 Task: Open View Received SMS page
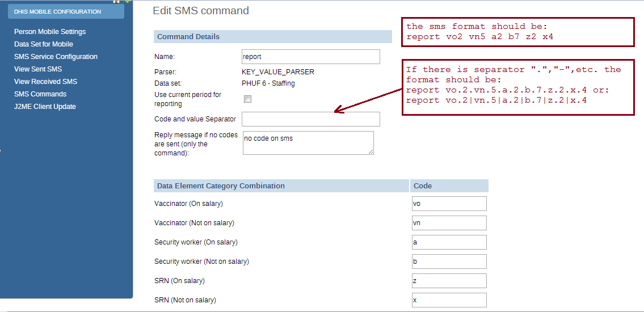point(45,82)
